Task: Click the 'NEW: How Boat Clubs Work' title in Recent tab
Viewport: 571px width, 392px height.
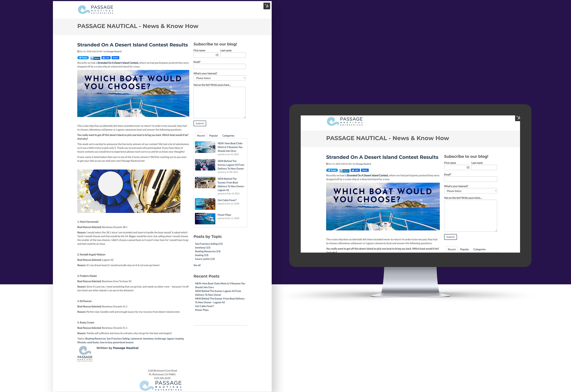Action: 230,147
